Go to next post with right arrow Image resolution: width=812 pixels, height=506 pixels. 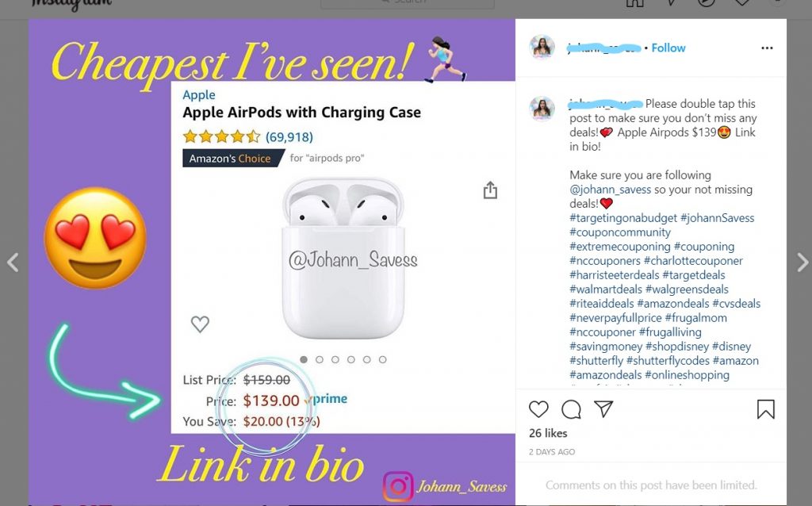click(x=802, y=262)
